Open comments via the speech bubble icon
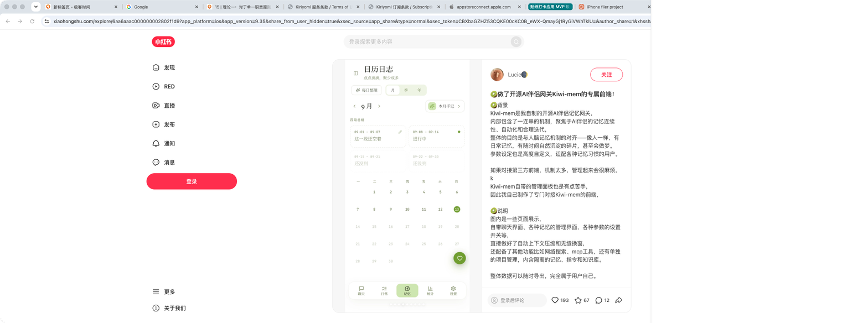 [598, 300]
